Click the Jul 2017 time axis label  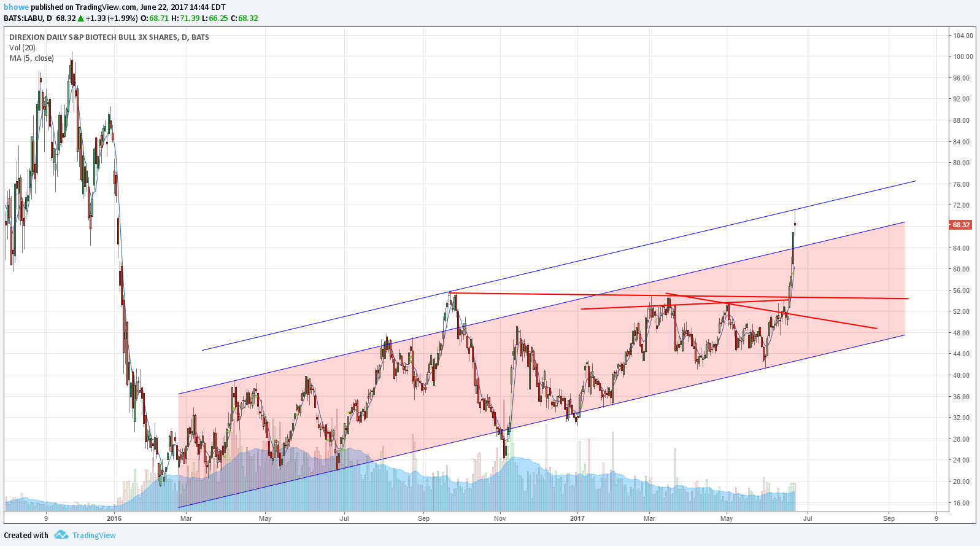coord(808,518)
